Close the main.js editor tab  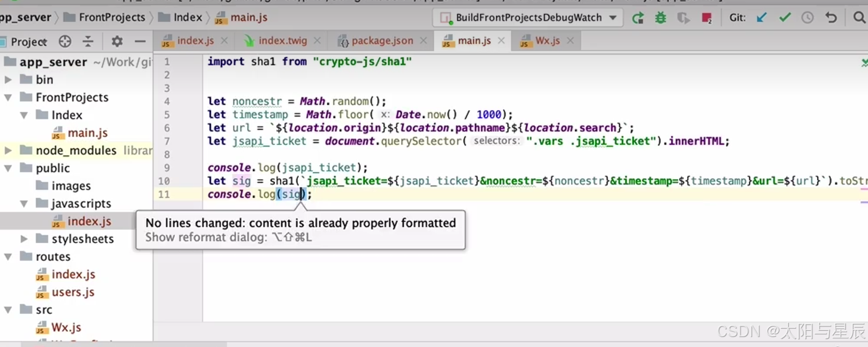pyautogui.click(x=501, y=40)
